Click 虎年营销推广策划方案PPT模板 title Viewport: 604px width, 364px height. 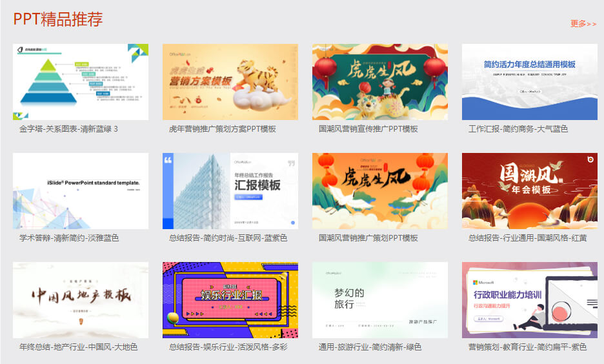click(223, 129)
